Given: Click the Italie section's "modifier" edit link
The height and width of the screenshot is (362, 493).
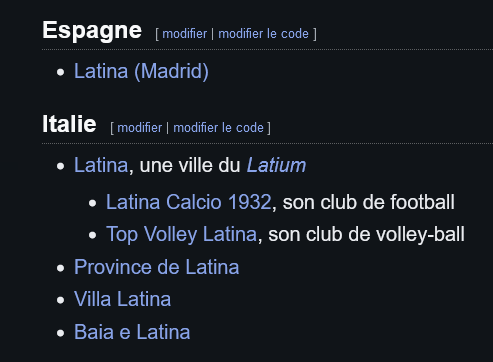Looking at the screenshot, I should 139,128.
